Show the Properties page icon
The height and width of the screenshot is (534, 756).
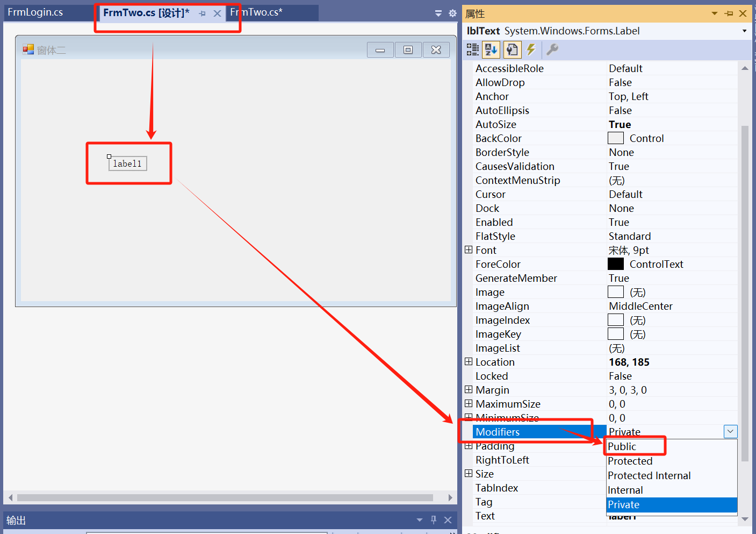(512, 50)
